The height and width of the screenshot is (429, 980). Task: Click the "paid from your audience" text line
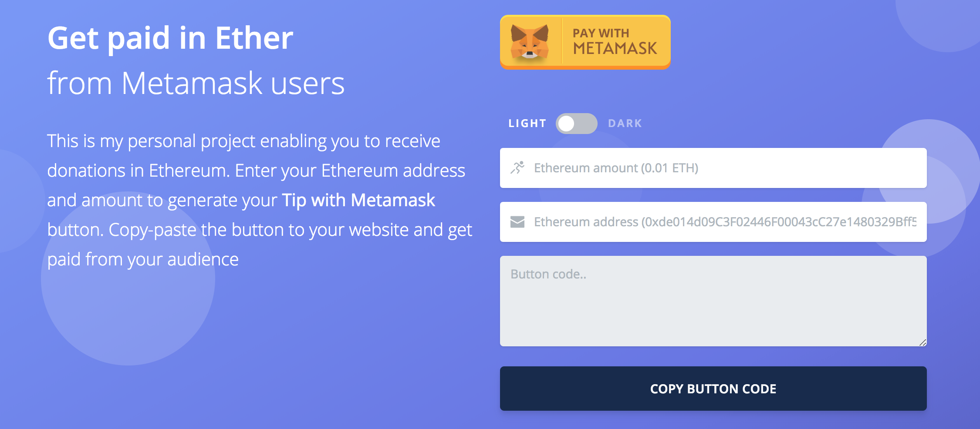click(x=143, y=260)
